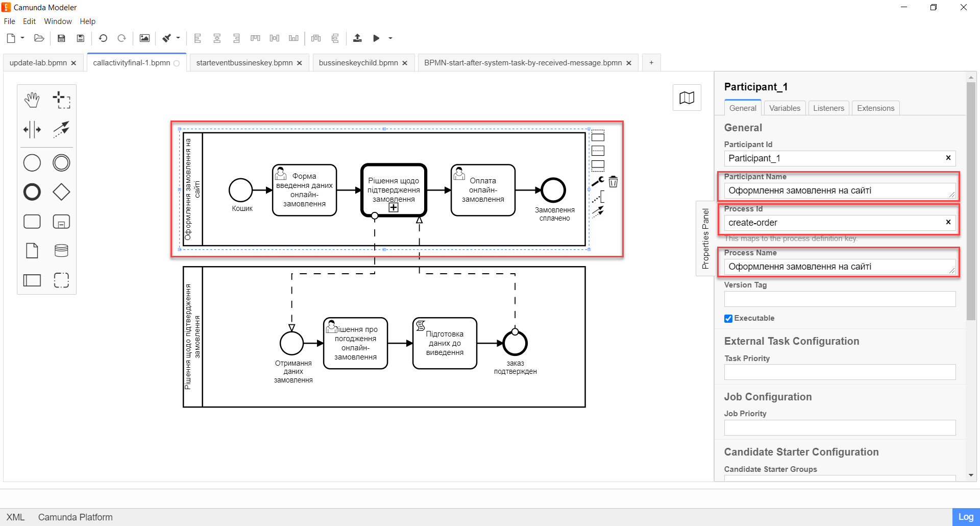
Task: Start process instance play button
Action: pos(376,38)
